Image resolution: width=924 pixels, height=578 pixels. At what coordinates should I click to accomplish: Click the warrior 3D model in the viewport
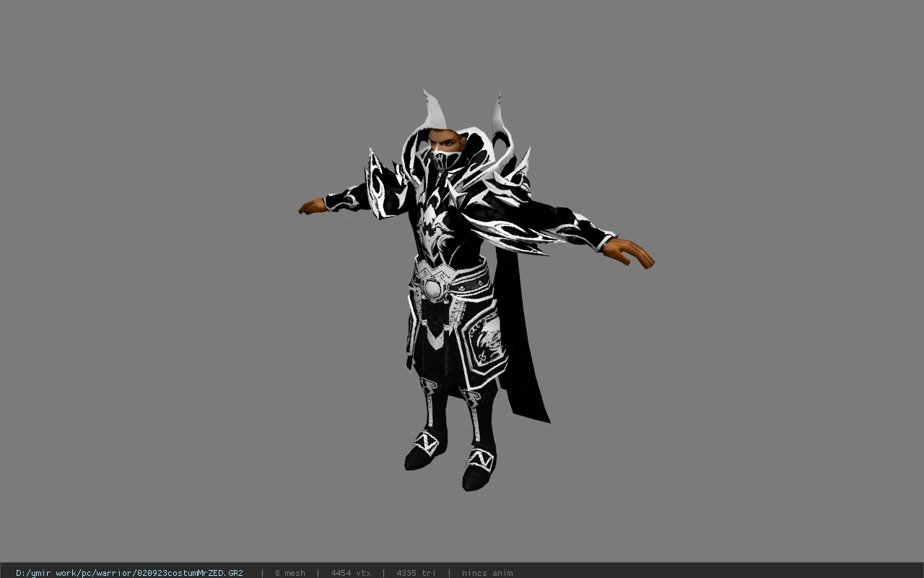coord(476,289)
